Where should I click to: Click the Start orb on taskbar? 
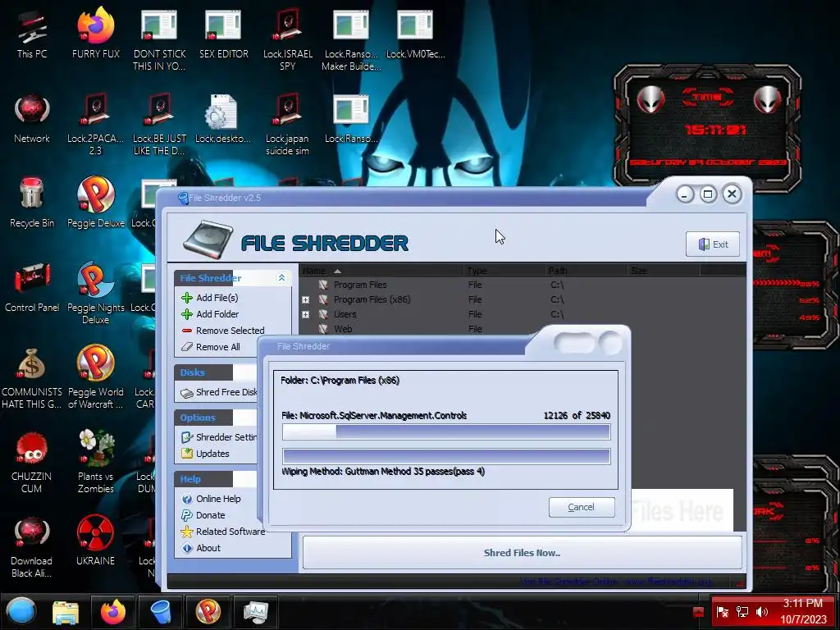[21, 611]
